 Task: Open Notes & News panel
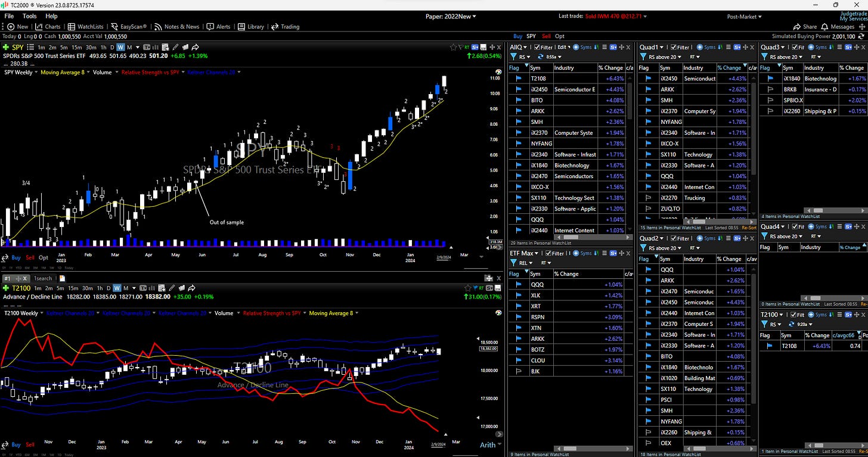(x=176, y=27)
